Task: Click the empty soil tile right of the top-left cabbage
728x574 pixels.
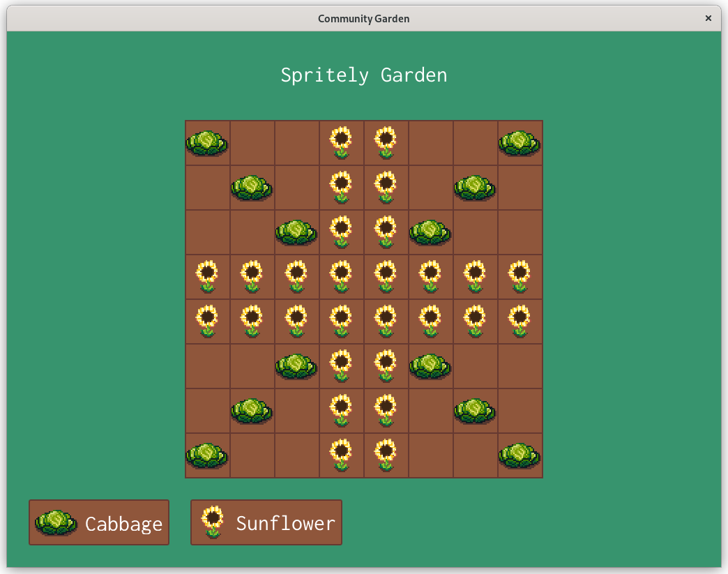Action: [x=252, y=143]
